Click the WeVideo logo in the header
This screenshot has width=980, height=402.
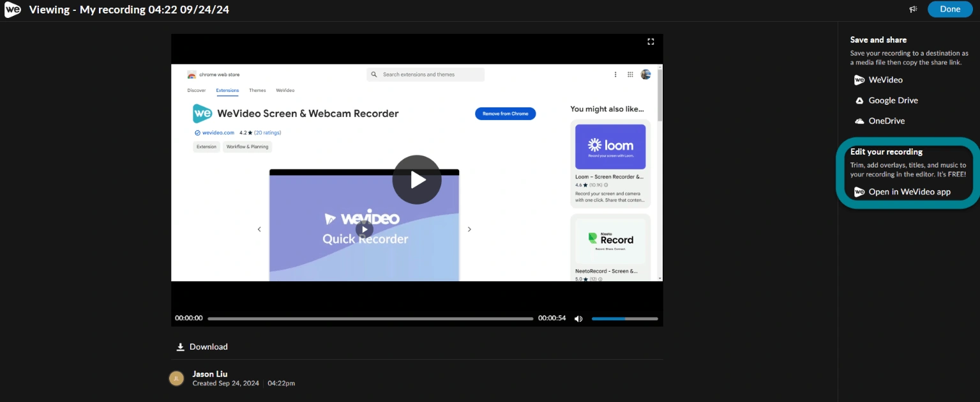click(x=13, y=10)
